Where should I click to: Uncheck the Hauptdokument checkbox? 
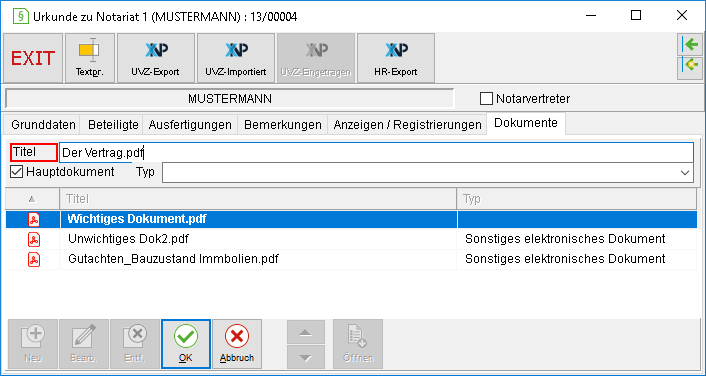(x=17, y=172)
